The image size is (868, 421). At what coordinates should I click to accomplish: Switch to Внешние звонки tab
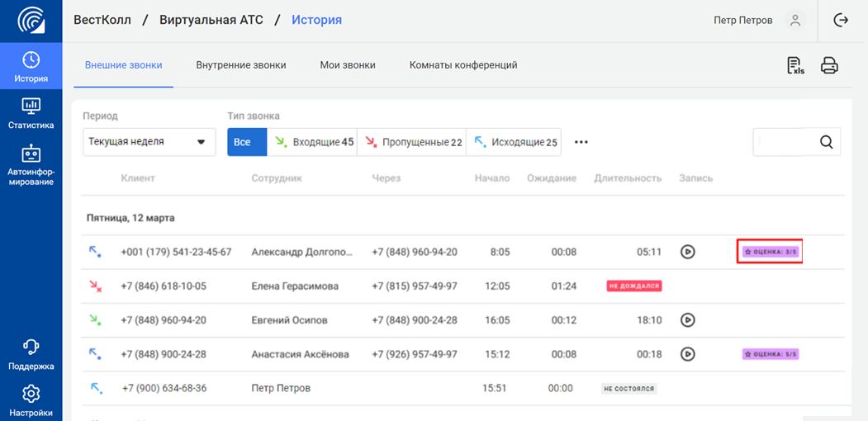123,65
